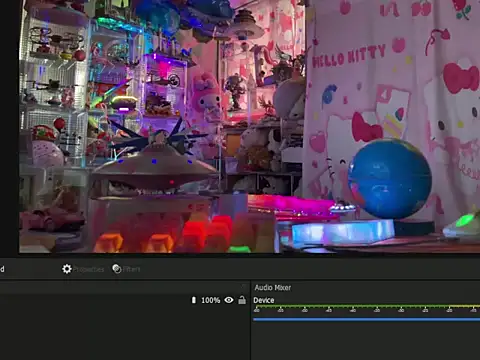Click the Filters text label in source toolbar
The image size is (480, 360).
coord(132,269)
